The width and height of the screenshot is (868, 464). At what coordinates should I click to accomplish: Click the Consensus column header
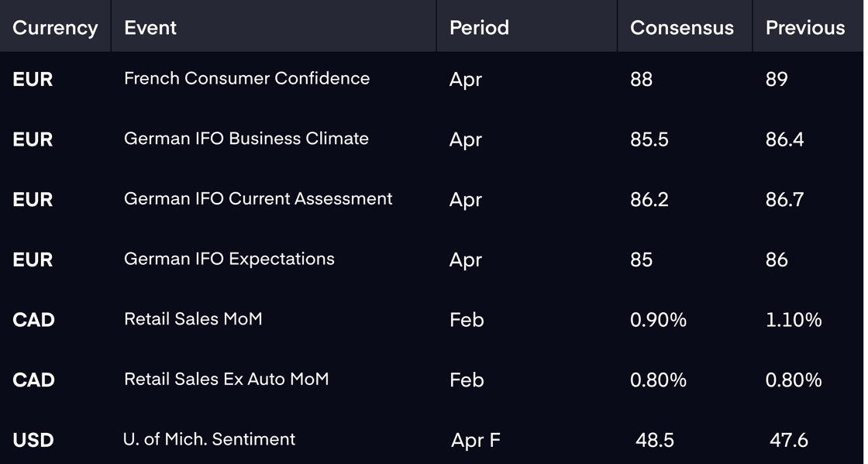coord(681,28)
